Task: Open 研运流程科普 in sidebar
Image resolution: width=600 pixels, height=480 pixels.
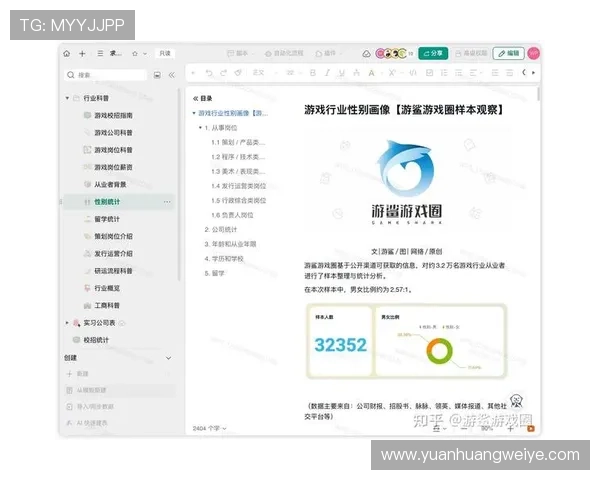Action: click(113, 271)
